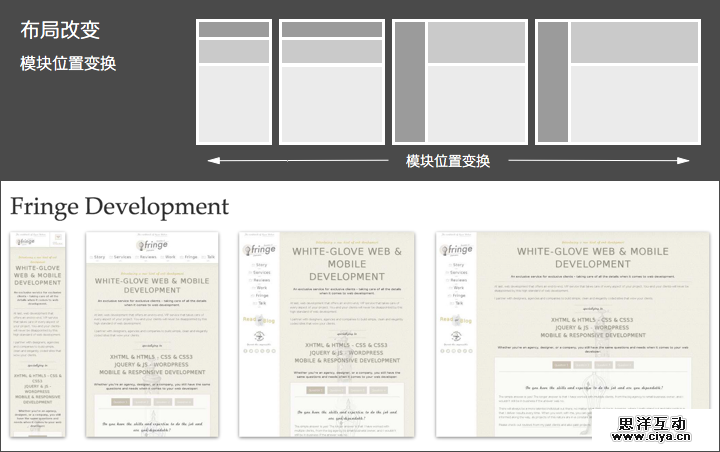Click the 模块位置变换 label between the two arrows
The height and width of the screenshot is (452, 720).
coord(448,161)
